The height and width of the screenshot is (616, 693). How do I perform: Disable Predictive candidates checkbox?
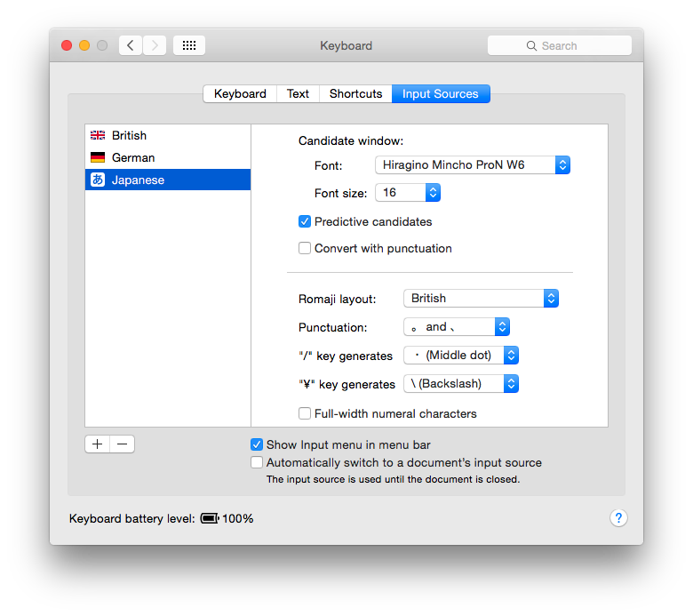(x=305, y=221)
